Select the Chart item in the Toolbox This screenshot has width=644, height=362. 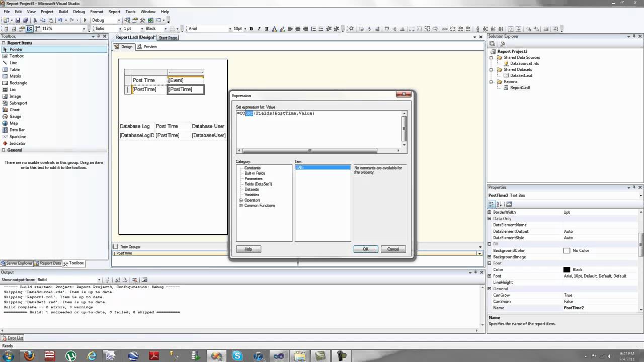[15, 110]
